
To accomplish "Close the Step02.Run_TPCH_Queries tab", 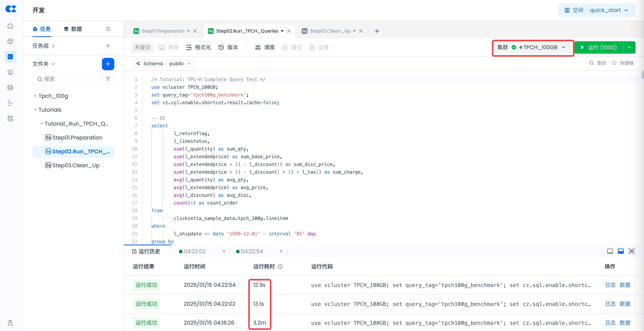I will click(289, 31).
